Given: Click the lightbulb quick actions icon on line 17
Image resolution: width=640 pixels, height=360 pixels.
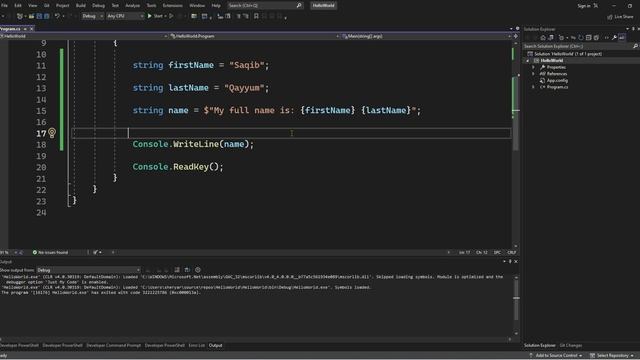Looking at the screenshot, I should (52, 133).
